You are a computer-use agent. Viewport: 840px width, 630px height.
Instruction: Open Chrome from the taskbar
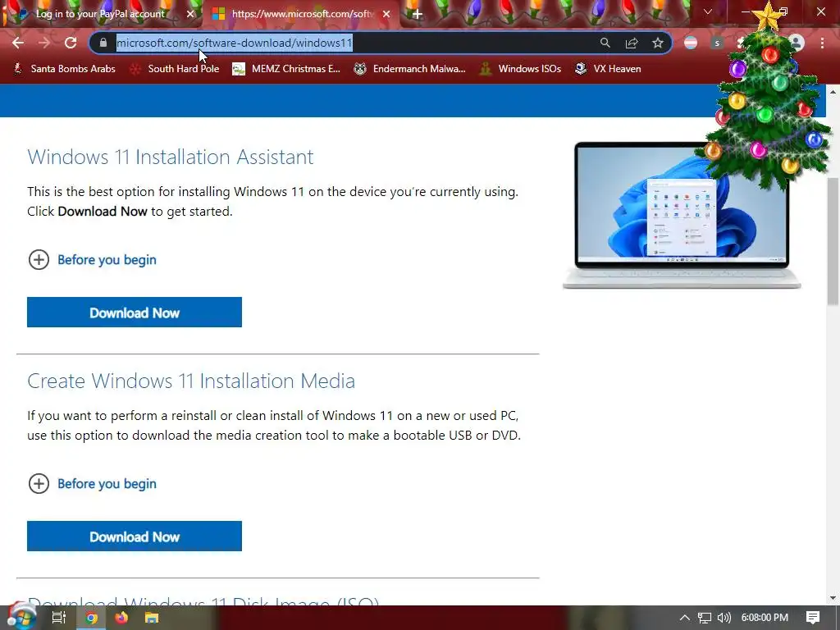pyautogui.click(x=92, y=618)
